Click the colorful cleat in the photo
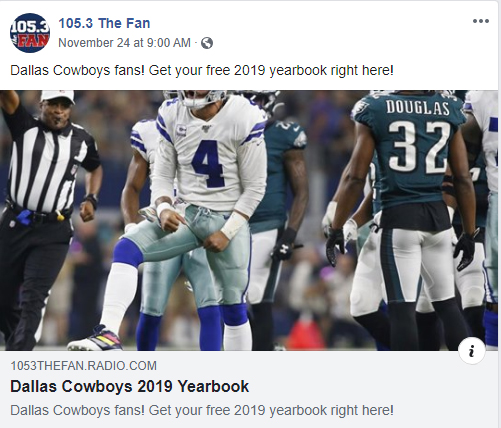The width and height of the screenshot is (501, 428). pyautogui.click(x=96, y=339)
